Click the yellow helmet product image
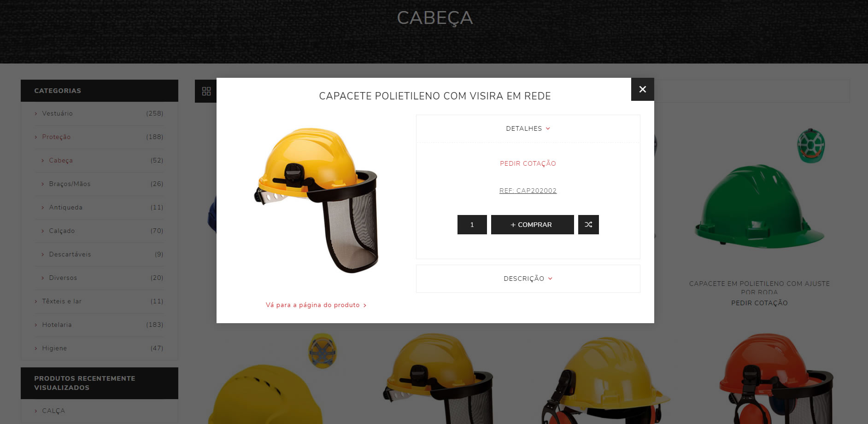This screenshot has width=868, height=424. [317, 200]
